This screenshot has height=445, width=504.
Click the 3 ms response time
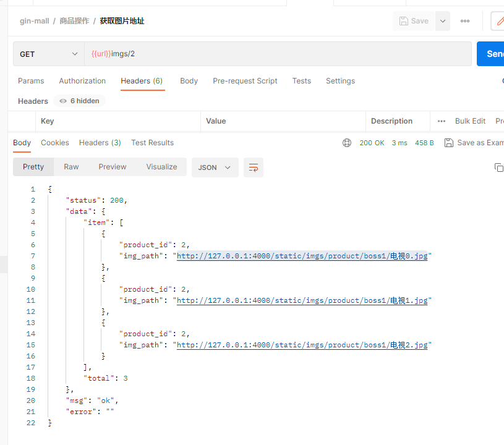[x=399, y=143]
